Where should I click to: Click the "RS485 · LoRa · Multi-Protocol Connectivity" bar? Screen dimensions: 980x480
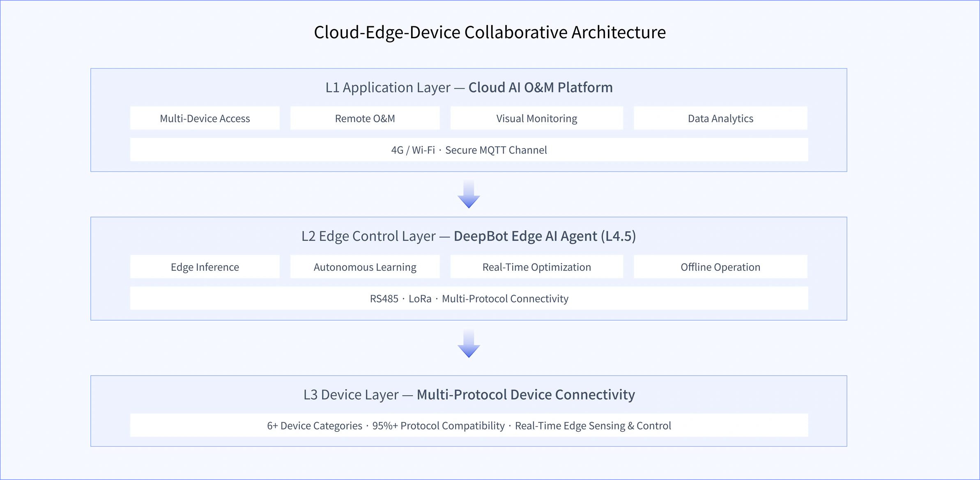(469, 298)
